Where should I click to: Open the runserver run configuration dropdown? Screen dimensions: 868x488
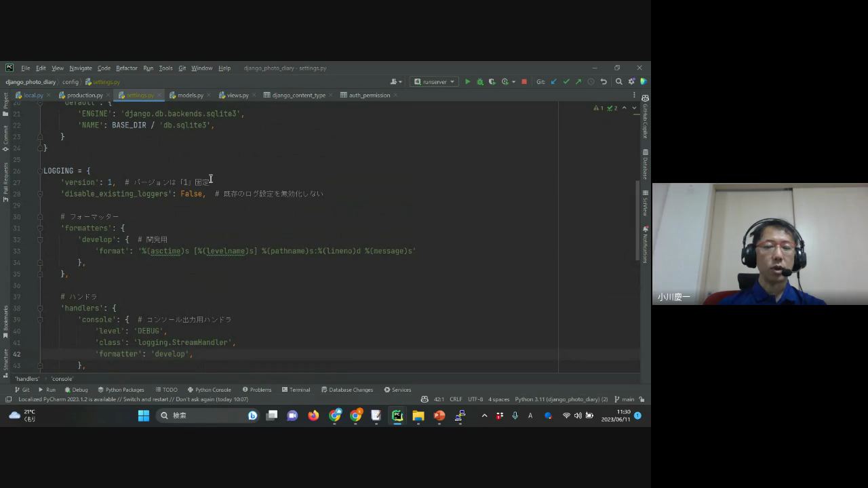435,82
